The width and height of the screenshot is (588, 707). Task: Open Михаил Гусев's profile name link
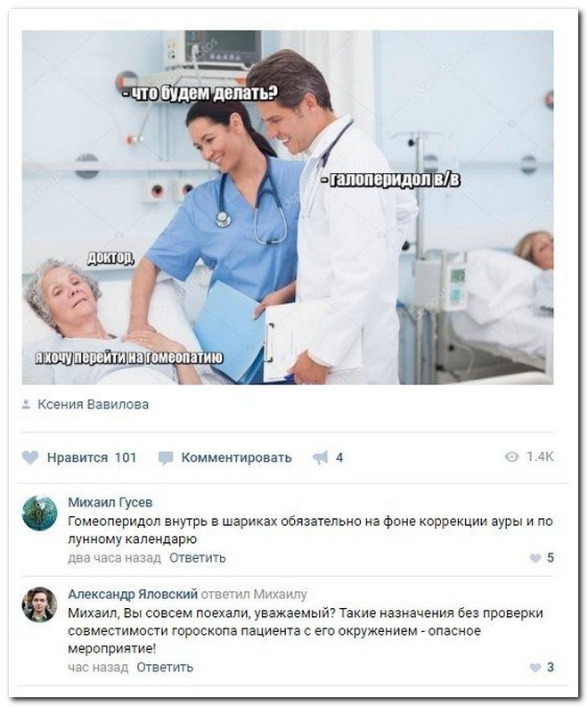coord(110,502)
